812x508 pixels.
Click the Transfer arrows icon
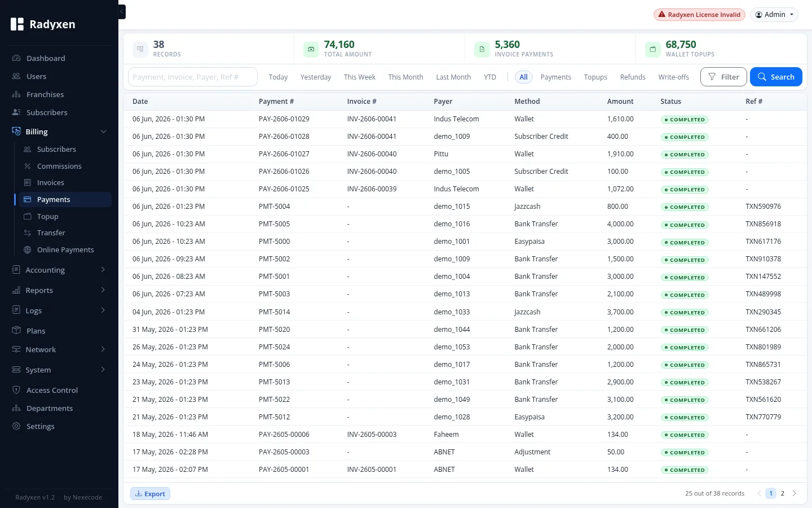[27, 233]
